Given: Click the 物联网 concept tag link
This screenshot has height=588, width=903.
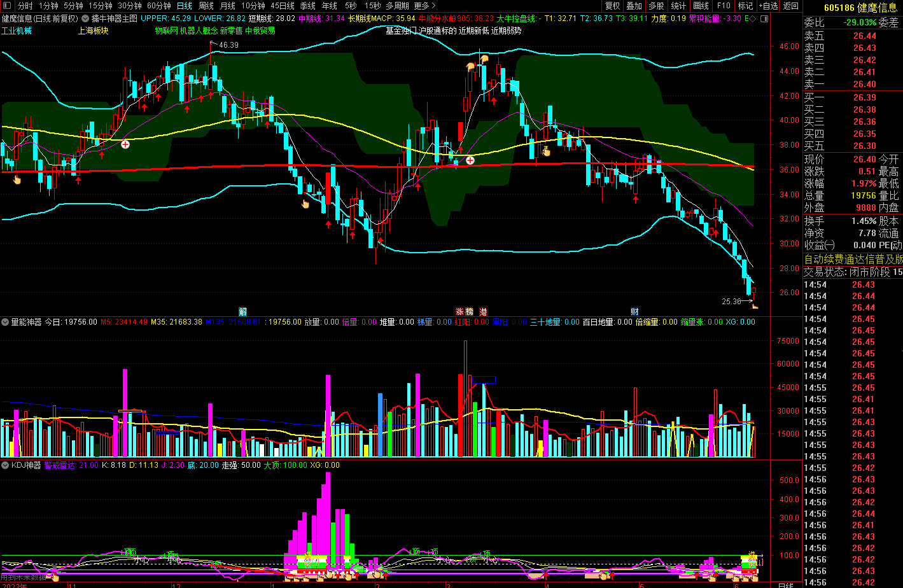Looking at the screenshot, I should 166,31.
